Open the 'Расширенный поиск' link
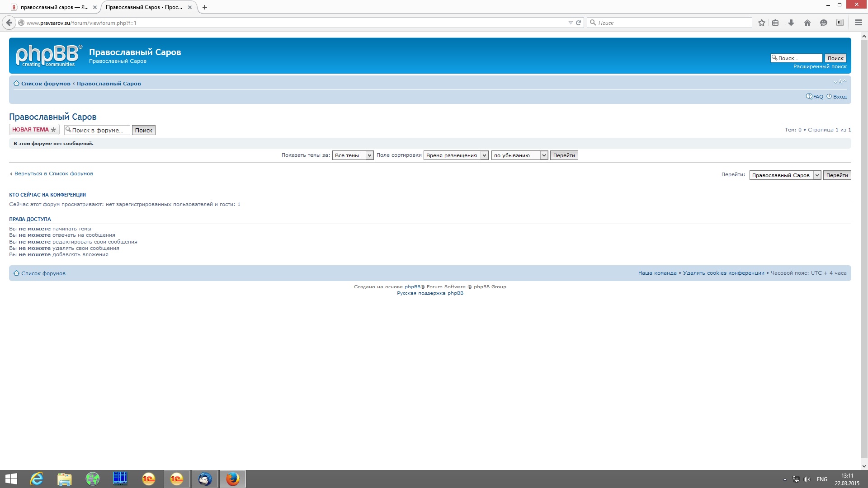This screenshot has height=488, width=868. (x=820, y=66)
